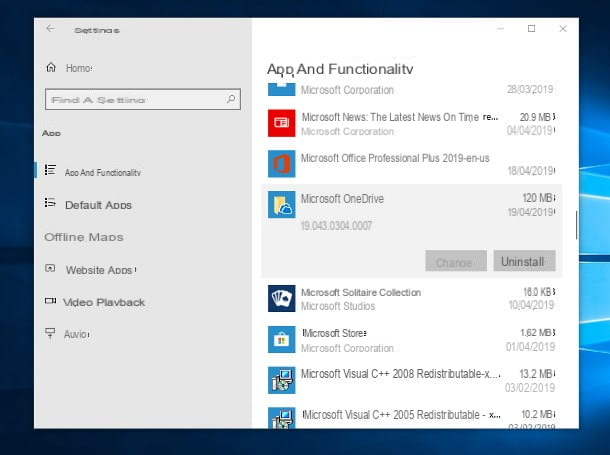Viewport: 610px width, 455px height.
Task: Click the apps list vertical scrollbar
Action: 576,225
